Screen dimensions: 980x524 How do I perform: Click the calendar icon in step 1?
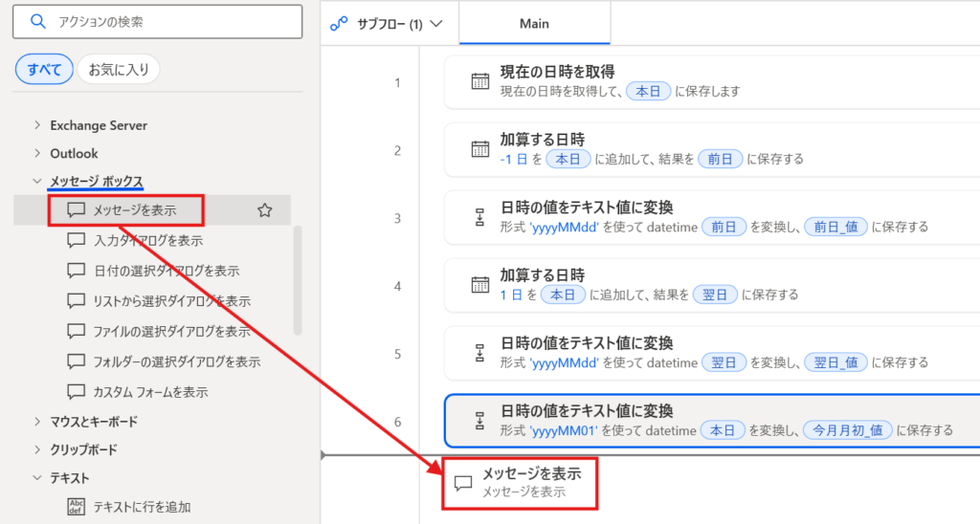[480, 81]
